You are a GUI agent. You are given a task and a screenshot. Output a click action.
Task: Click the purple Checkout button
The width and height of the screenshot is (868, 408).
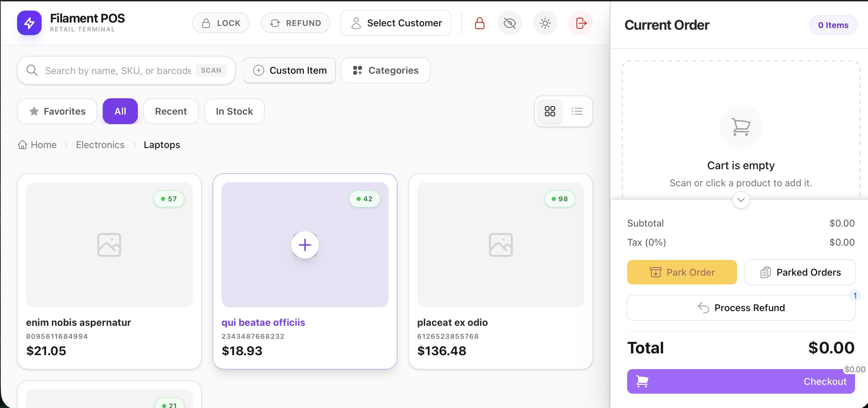coord(741,381)
